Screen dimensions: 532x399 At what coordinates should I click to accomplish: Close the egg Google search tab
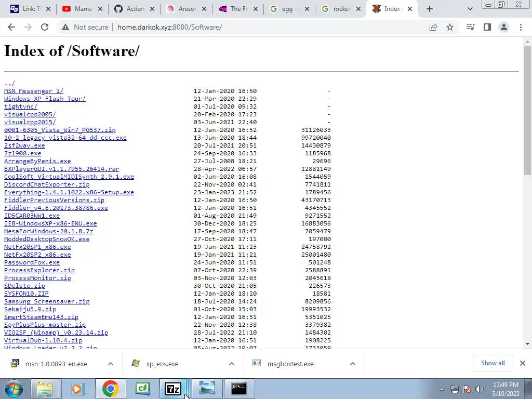pyautogui.click(x=307, y=9)
